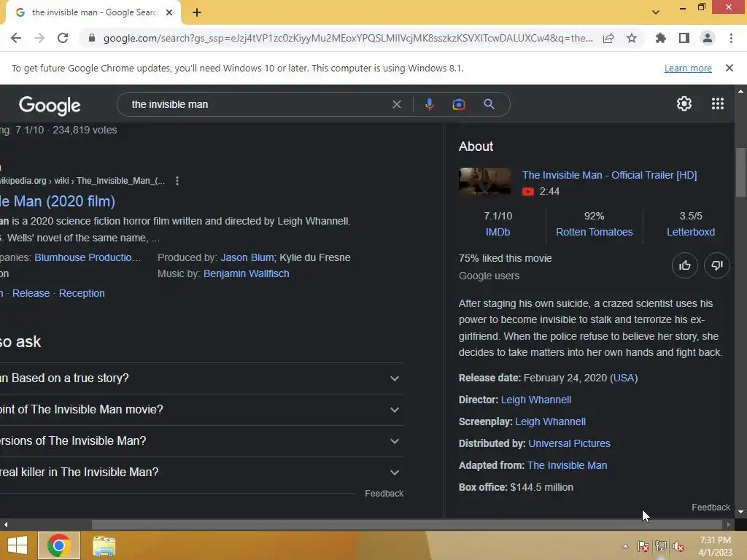Click the horizontal scrollbar thumb
Viewport: 747px width, 560px height.
(407, 524)
